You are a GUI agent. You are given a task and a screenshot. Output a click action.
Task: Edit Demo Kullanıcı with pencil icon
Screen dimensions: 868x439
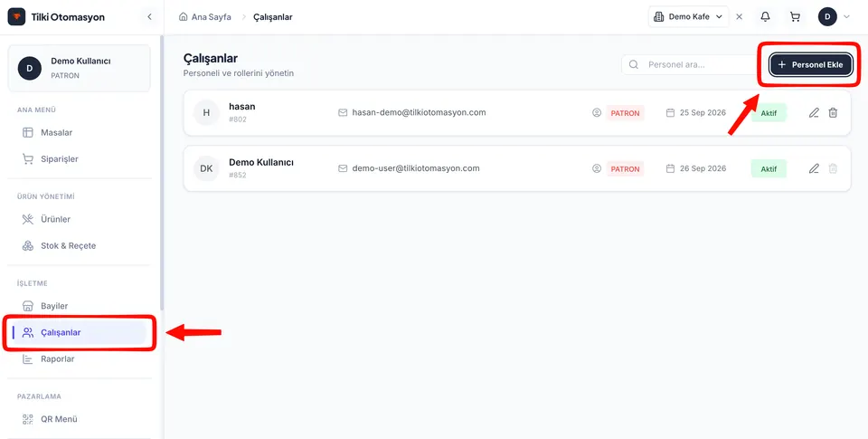[814, 168]
